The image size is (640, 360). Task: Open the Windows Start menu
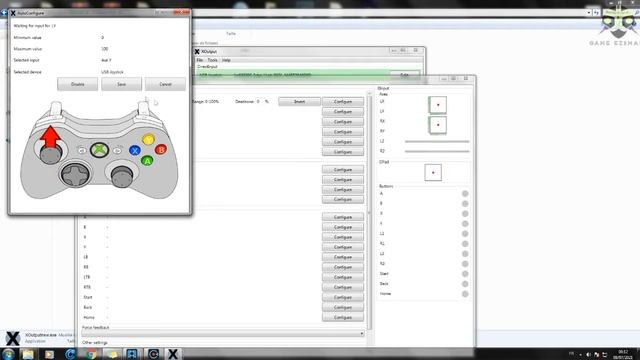click(8, 354)
